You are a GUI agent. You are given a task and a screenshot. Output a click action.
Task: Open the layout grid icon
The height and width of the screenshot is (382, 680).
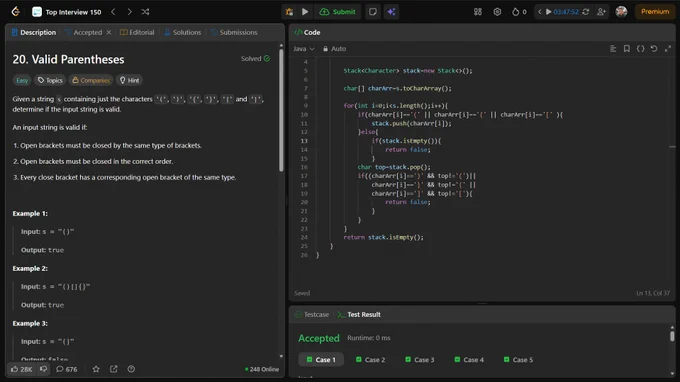pos(477,12)
